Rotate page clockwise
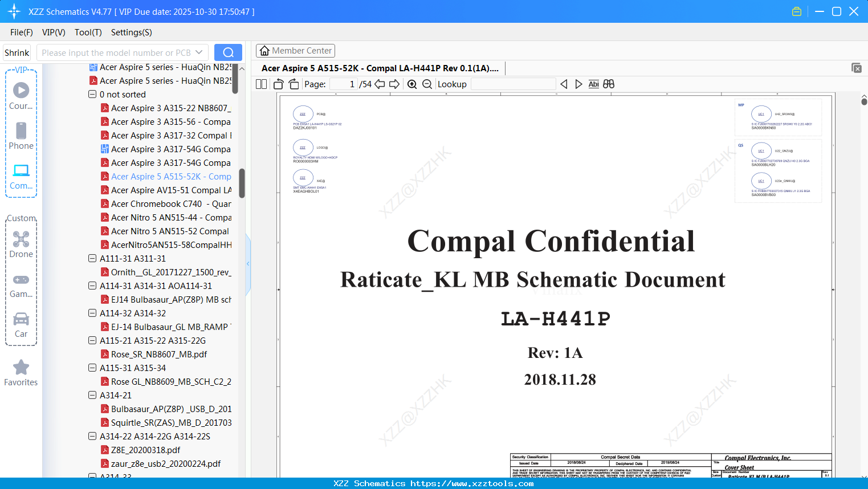Viewport: 868px width, 489px height. [x=294, y=84]
